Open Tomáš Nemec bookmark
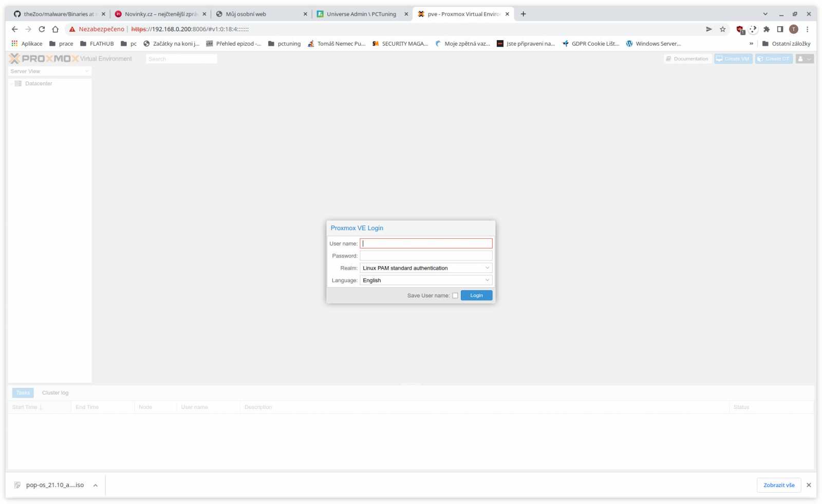 [337, 44]
